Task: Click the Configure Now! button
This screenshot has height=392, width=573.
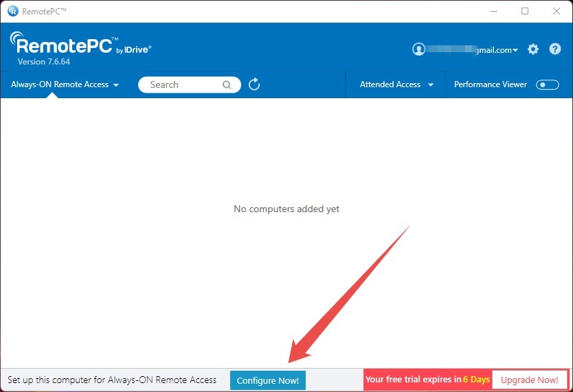Action: [x=268, y=380]
